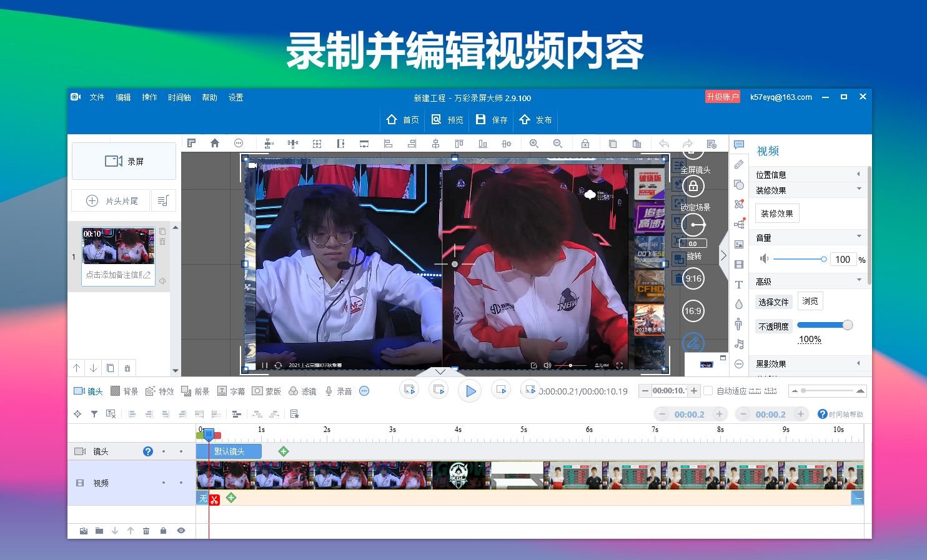Viewport: 927px width, 560px height.
Task: Open the film strip video icon
Action: pos(739,265)
